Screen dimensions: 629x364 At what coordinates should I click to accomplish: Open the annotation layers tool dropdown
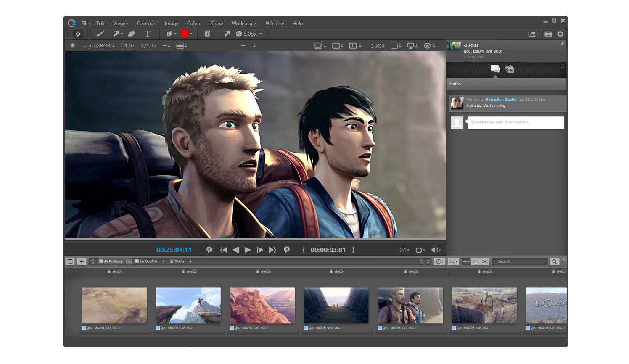[171, 34]
